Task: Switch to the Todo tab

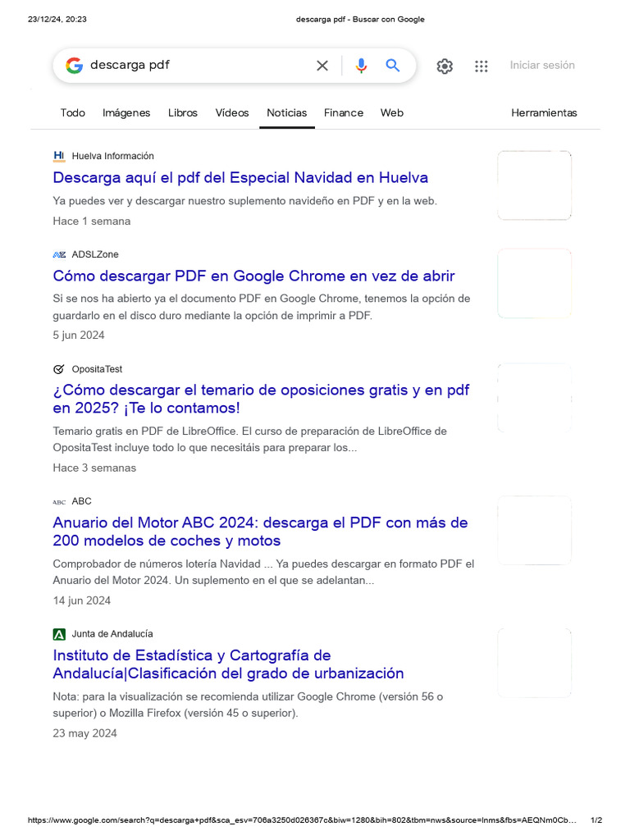Action: (x=73, y=113)
